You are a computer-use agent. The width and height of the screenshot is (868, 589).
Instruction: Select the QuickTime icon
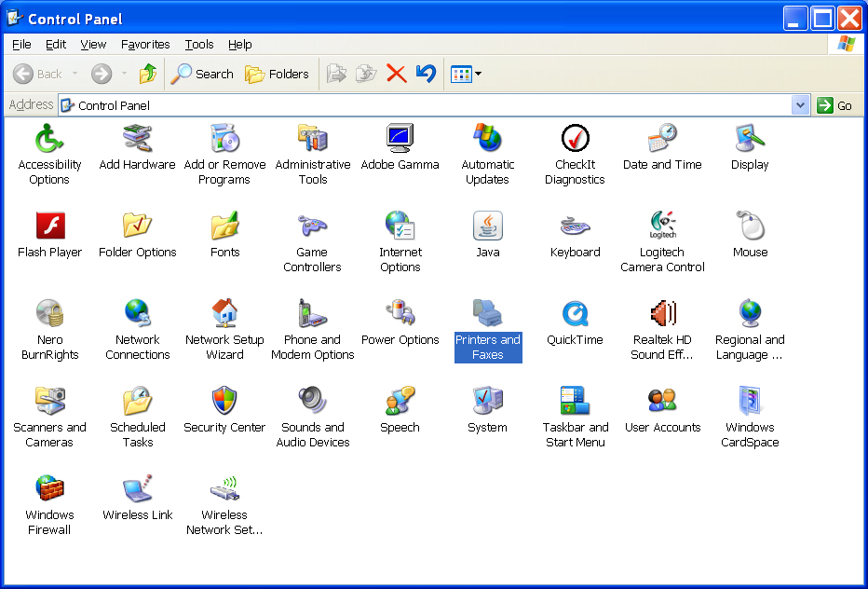tap(575, 314)
